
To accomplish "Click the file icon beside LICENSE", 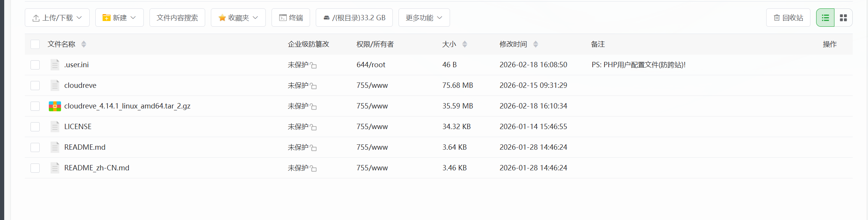I will 55,126.
